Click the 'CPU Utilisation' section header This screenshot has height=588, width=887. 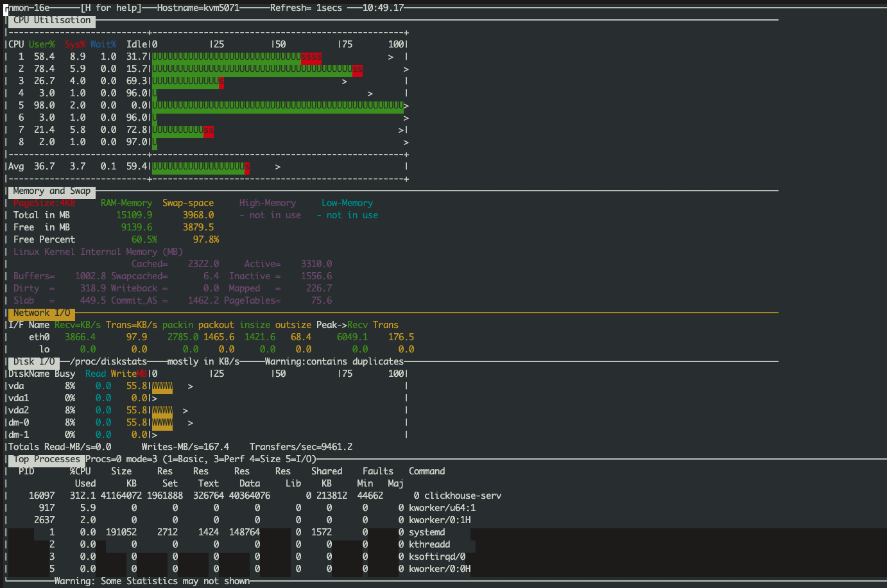(52, 21)
